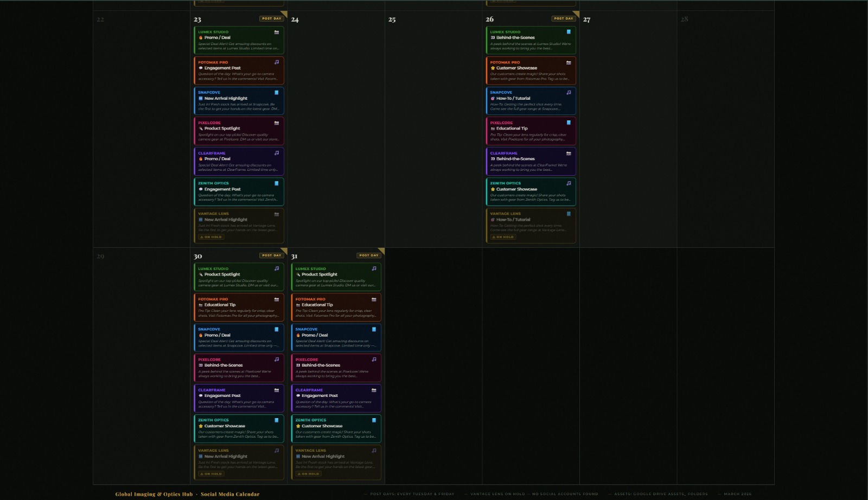Click the camera platform icon on Lumex Studio's day 23 card

(276, 32)
